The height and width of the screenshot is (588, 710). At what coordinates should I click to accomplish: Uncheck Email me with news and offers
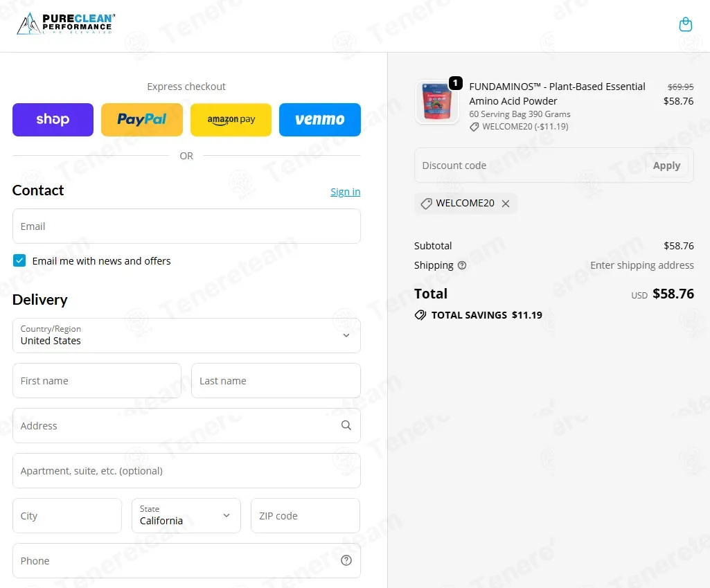19,260
